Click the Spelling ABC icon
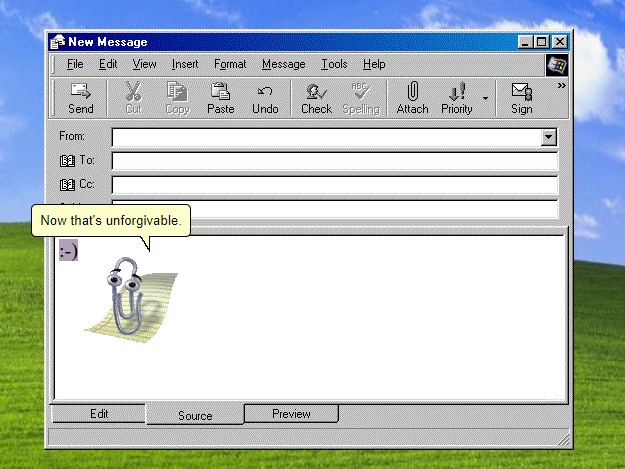625x469 pixels. (360, 91)
